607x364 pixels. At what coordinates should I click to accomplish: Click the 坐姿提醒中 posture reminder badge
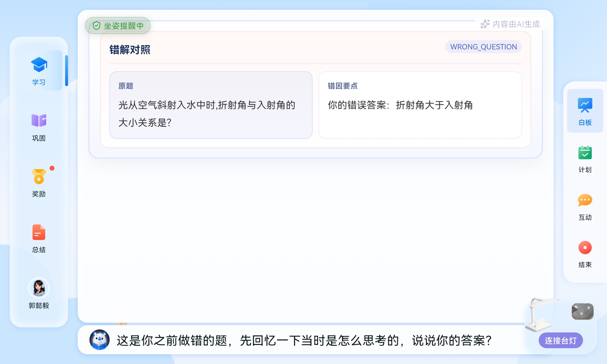pos(118,26)
